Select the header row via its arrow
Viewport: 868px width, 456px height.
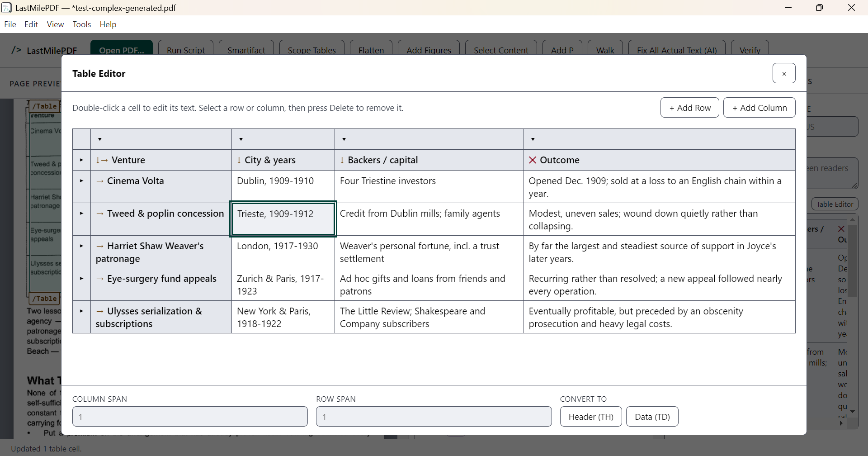point(81,160)
